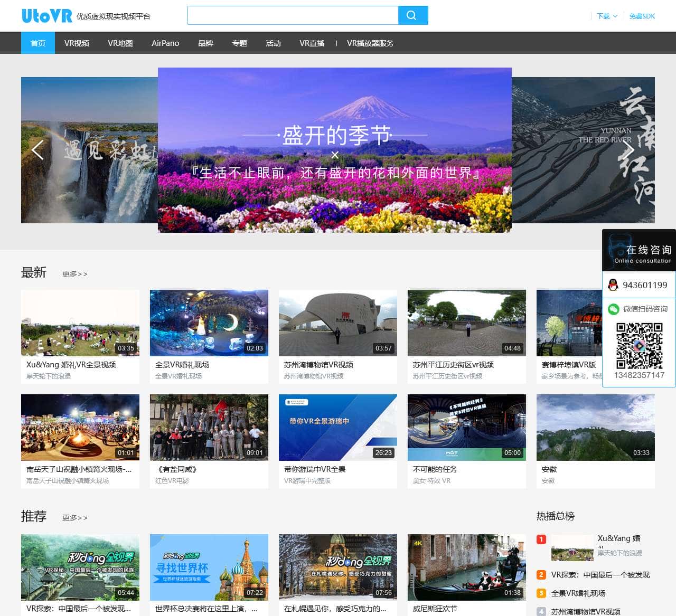The image size is (676, 616).
Task: Click the UtoVR logo
Action: 46,16
